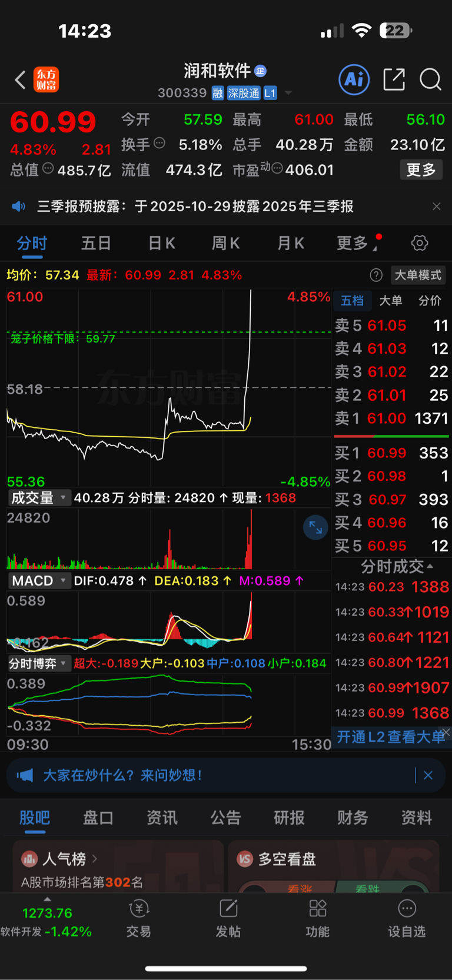Viewport: 452px width, 980px height.
Task: Tap 卖5 61.05 order row
Action: point(391,325)
